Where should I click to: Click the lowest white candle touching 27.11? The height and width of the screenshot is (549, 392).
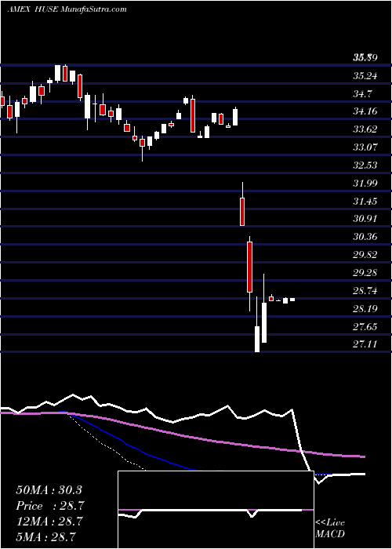(x=257, y=339)
